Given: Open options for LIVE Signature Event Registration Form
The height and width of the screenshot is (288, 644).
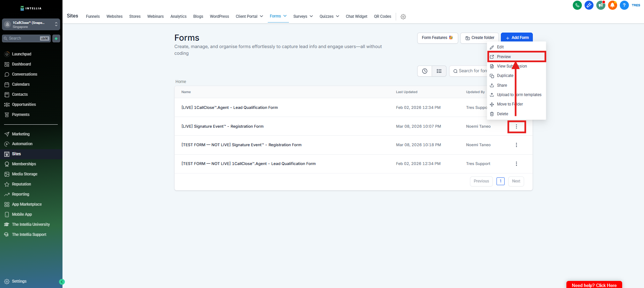Looking at the screenshot, I should point(516,126).
